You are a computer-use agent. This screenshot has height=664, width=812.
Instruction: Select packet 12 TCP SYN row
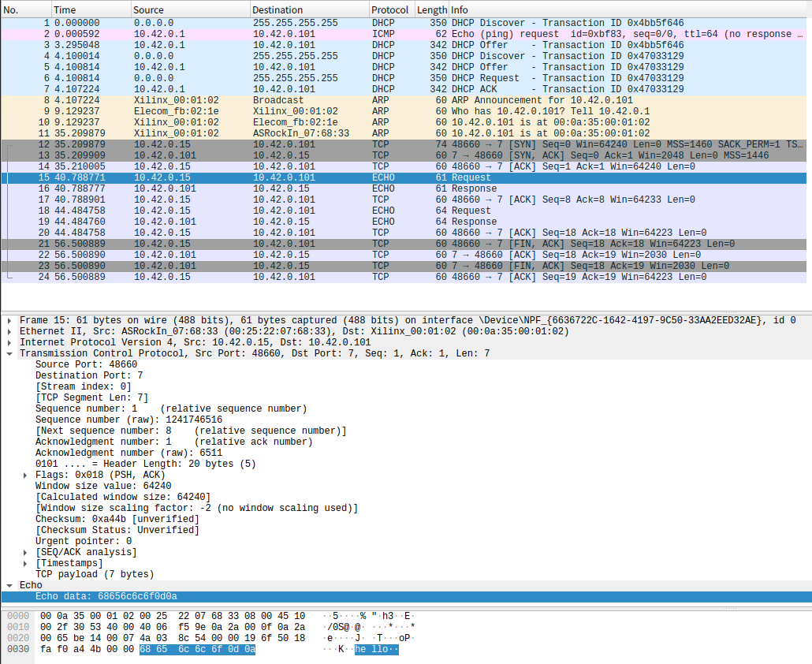pyautogui.click(x=404, y=144)
